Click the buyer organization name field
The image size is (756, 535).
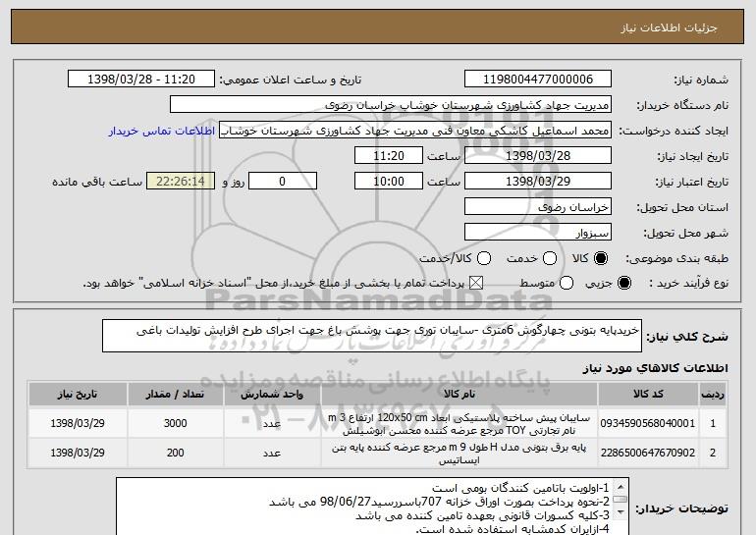(x=391, y=105)
